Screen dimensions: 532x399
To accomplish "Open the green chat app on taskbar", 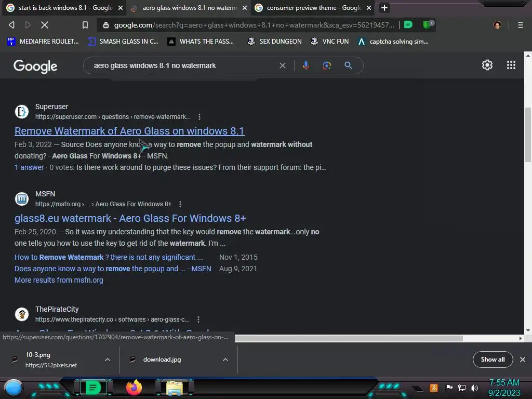I will pos(92,388).
